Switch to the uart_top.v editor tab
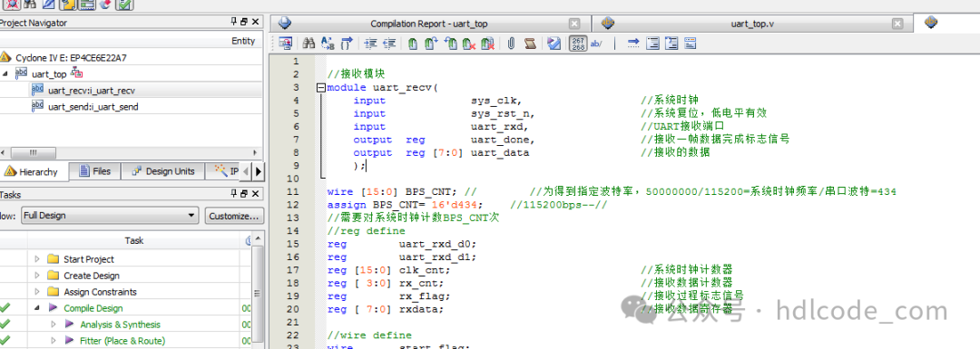 pyautogui.click(x=752, y=24)
